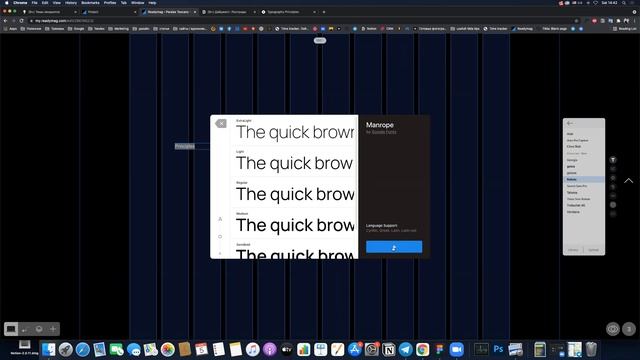This screenshot has width=640, height=360.
Task: Open the Chrome Window menu
Action: [138, 2]
